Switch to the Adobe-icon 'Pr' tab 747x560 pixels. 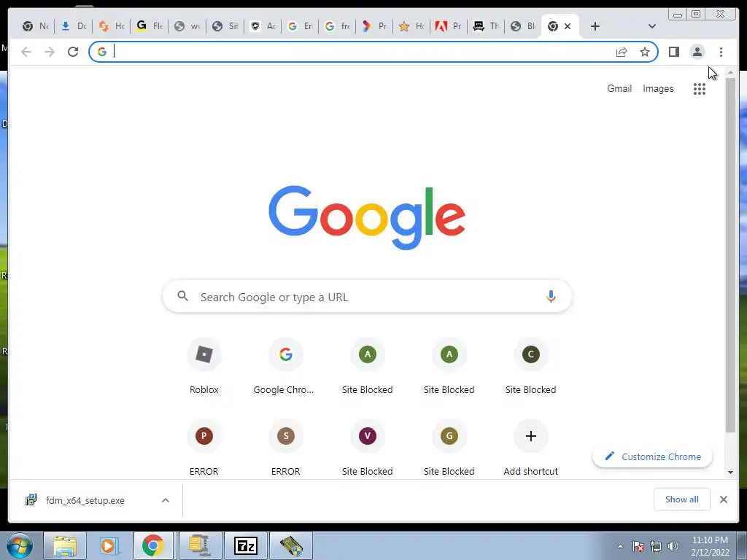(x=449, y=26)
